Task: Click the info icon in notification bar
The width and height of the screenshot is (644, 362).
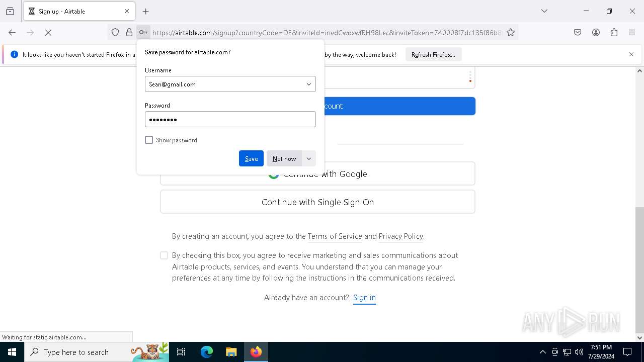Action: coord(14,54)
